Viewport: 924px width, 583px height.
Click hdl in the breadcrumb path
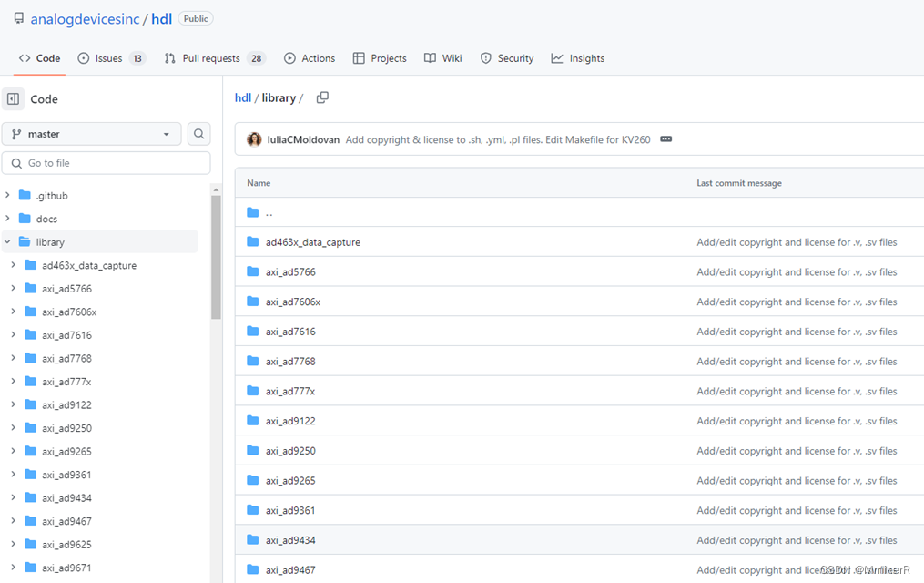[x=243, y=97]
